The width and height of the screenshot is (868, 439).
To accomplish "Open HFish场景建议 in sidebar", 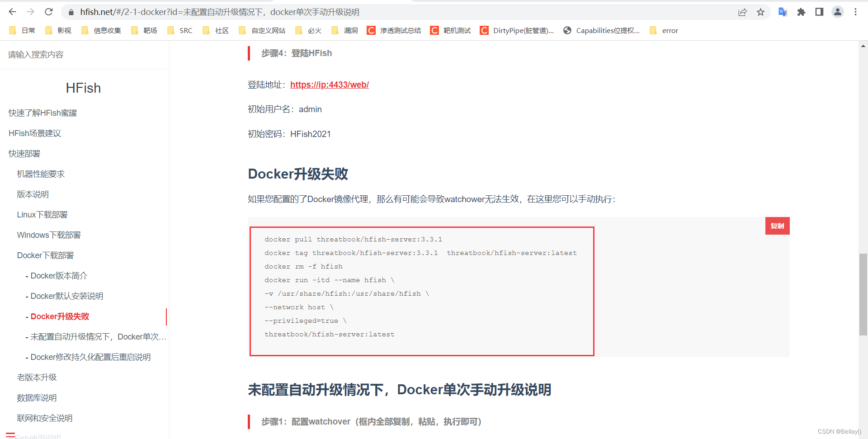I will point(35,133).
